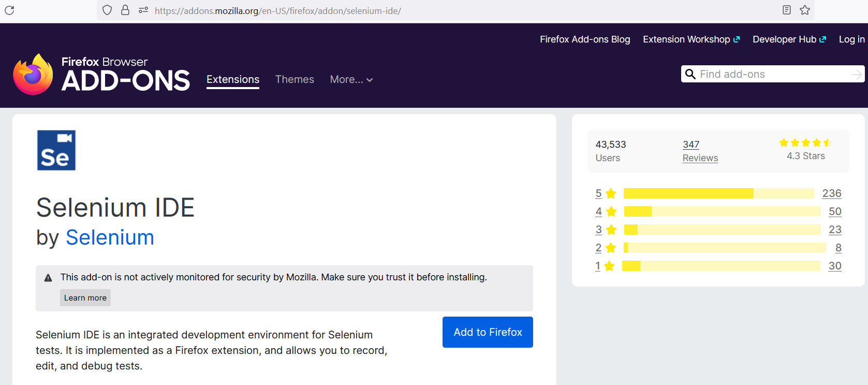
Task: Submit add-on search with the arrow icon
Action: (857, 74)
